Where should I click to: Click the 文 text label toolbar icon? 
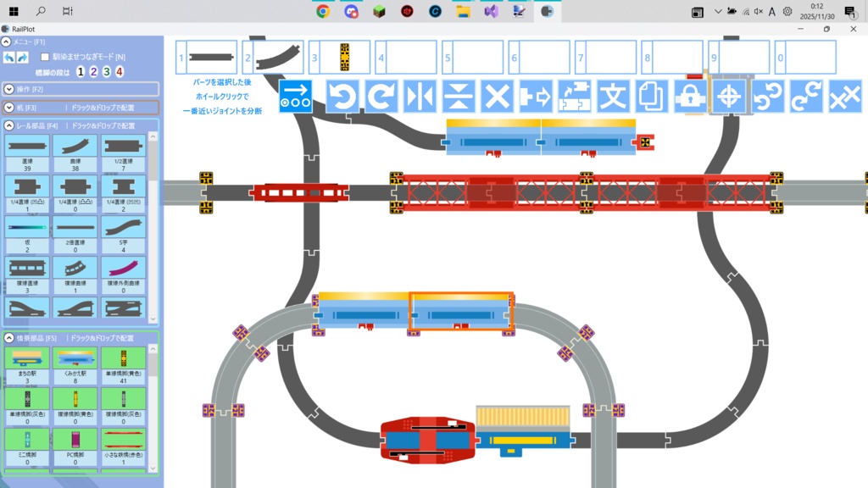(x=612, y=96)
